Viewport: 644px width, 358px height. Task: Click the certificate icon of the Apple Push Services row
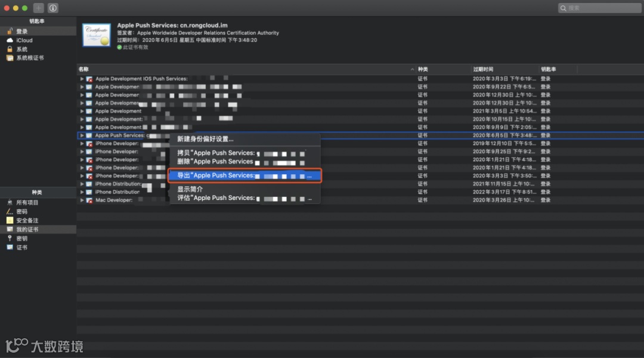tap(89, 135)
